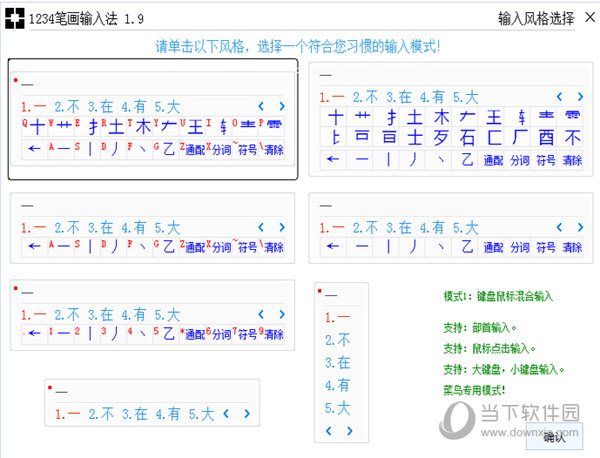Click 通配 in the two-radical-row panel

[x=493, y=160]
